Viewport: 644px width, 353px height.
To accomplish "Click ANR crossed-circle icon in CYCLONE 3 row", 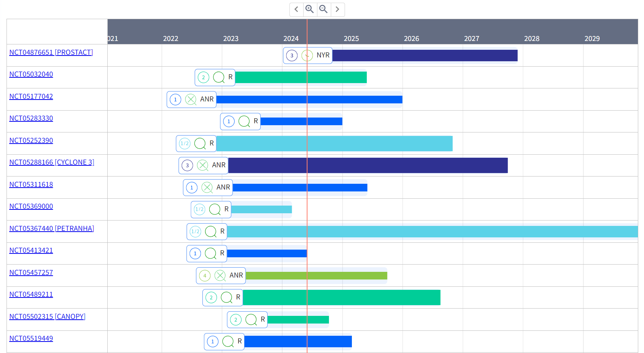I will coord(202,165).
